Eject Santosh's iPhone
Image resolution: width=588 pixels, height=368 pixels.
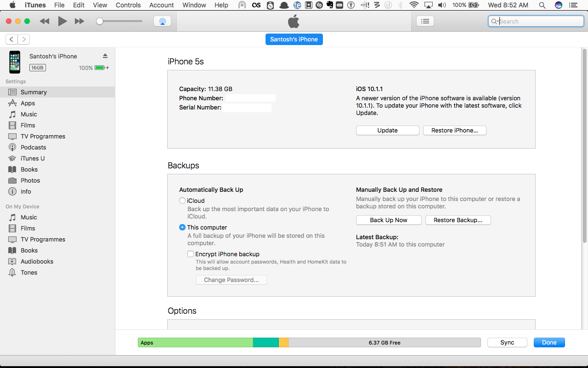coord(105,56)
